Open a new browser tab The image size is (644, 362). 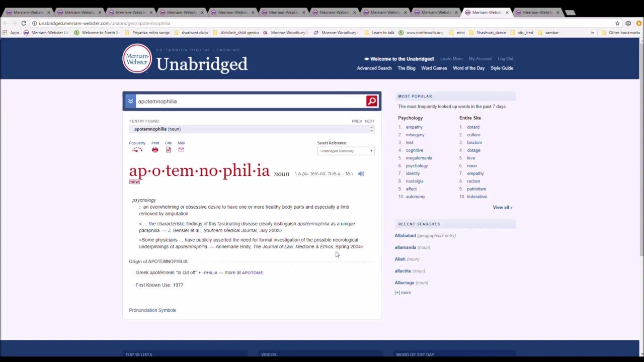[570, 12]
